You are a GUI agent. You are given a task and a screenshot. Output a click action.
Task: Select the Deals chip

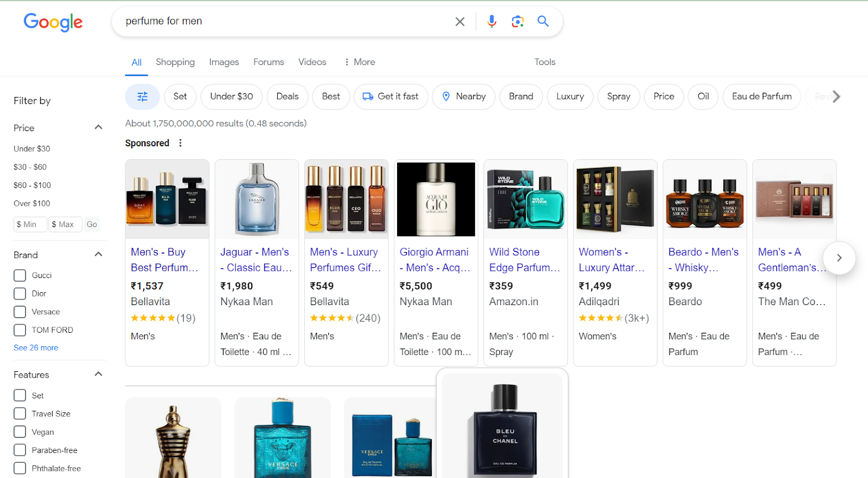click(x=288, y=96)
